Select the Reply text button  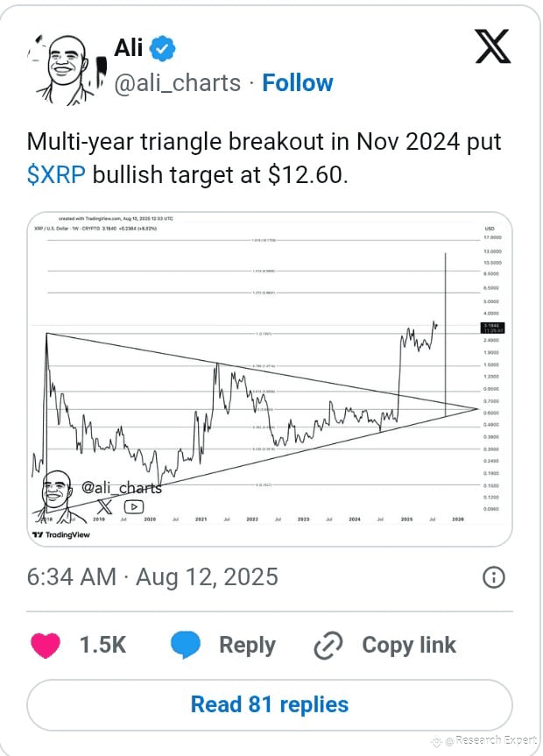[247, 645]
